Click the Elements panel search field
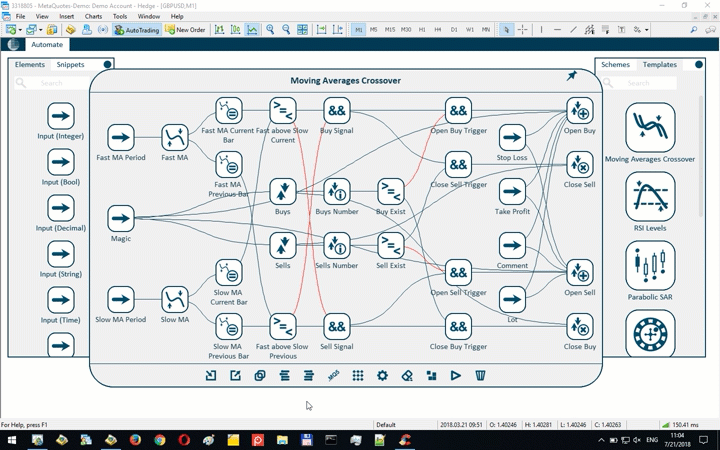Image resolution: width=720 pixels, height=450 pixels. (51, 83)
